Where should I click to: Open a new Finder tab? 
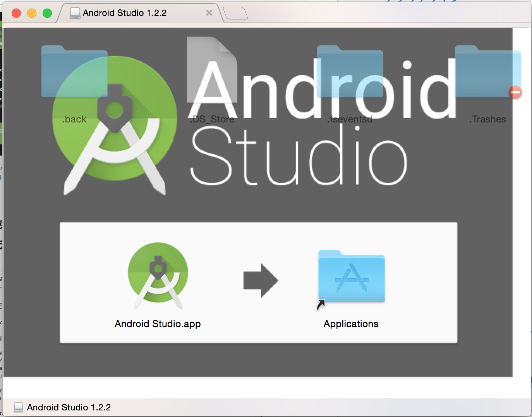point(235,13)
